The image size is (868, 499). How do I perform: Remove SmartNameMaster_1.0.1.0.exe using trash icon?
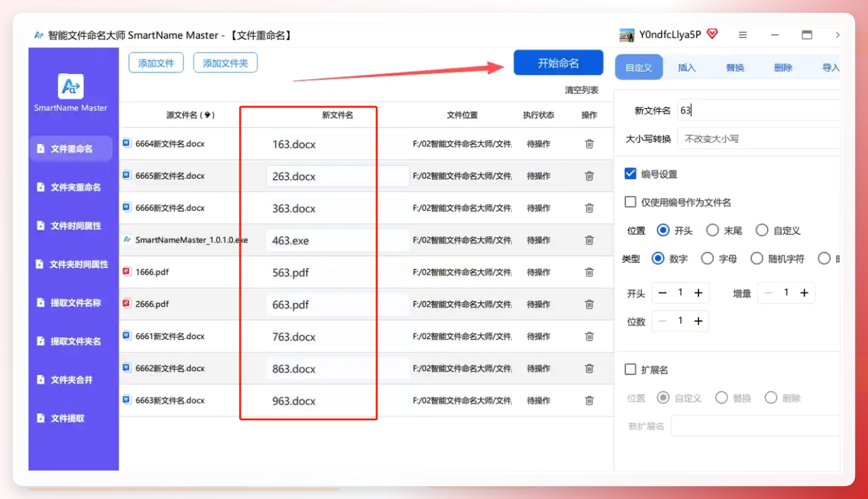pyautogui.click(x=589, y=240)
